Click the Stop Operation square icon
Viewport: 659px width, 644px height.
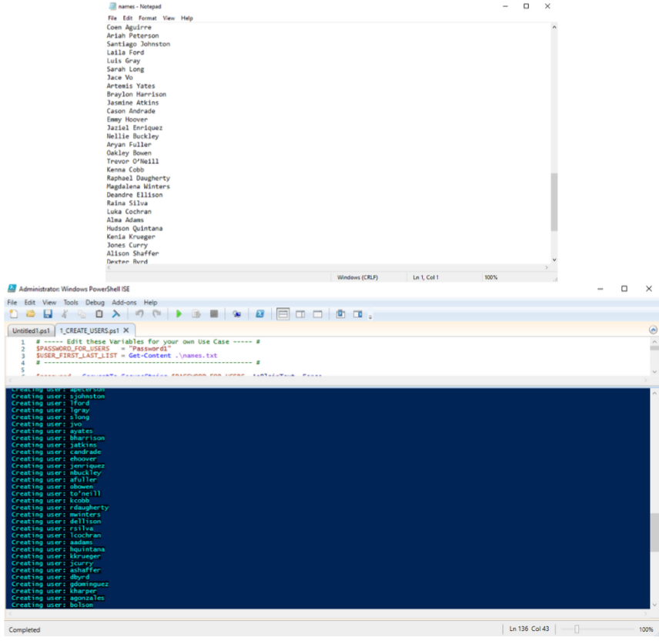pyautogui.click(x=214, y=314)
